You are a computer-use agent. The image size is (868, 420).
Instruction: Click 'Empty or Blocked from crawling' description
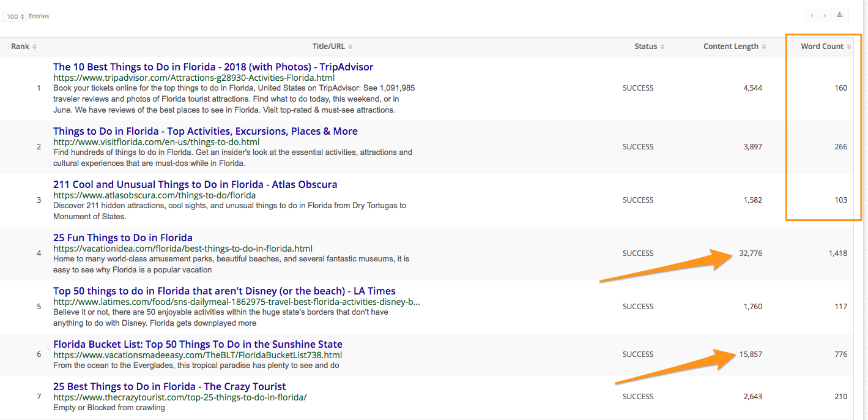[x=109, y=408]
